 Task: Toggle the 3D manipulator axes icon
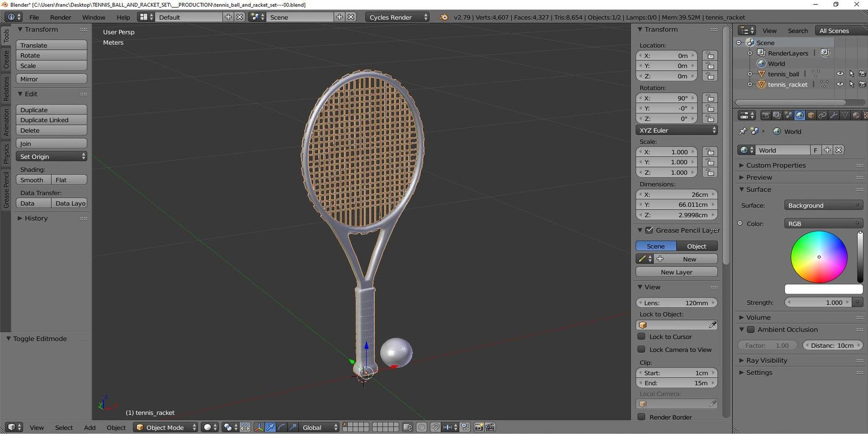click(x=259, y=427)
